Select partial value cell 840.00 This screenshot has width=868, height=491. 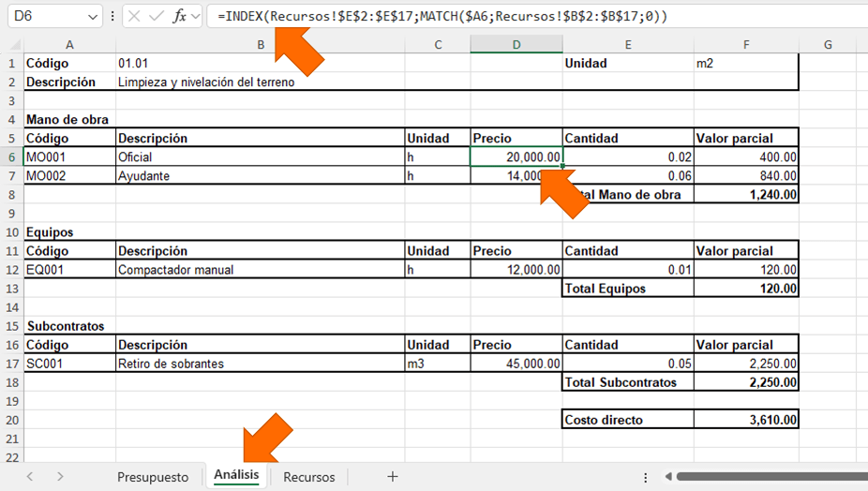pos(746,176)
